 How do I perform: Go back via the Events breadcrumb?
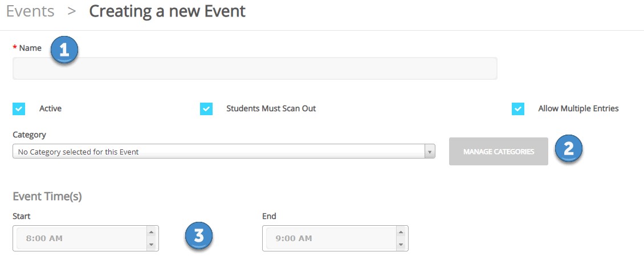pos(30,11)
